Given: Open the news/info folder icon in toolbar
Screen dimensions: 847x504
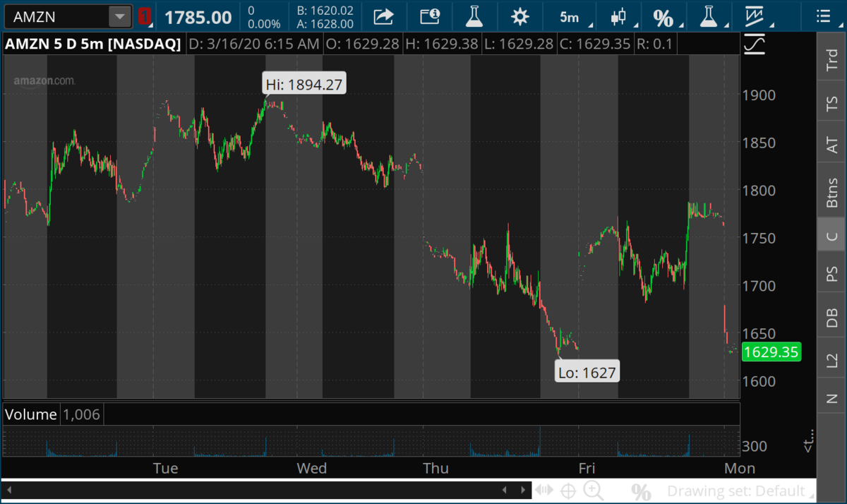Looking at the screenshot, I should pos(429,16).
